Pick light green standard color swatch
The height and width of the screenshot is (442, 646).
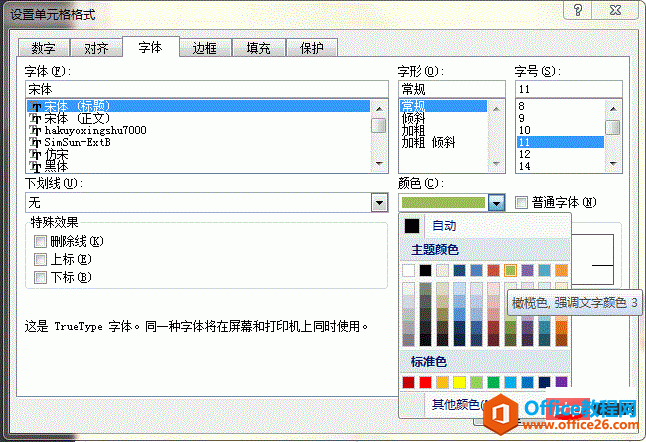pos(476,382)
